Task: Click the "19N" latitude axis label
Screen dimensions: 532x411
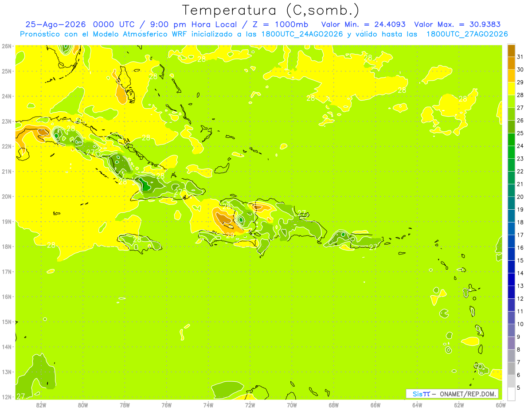Action: 6,221
